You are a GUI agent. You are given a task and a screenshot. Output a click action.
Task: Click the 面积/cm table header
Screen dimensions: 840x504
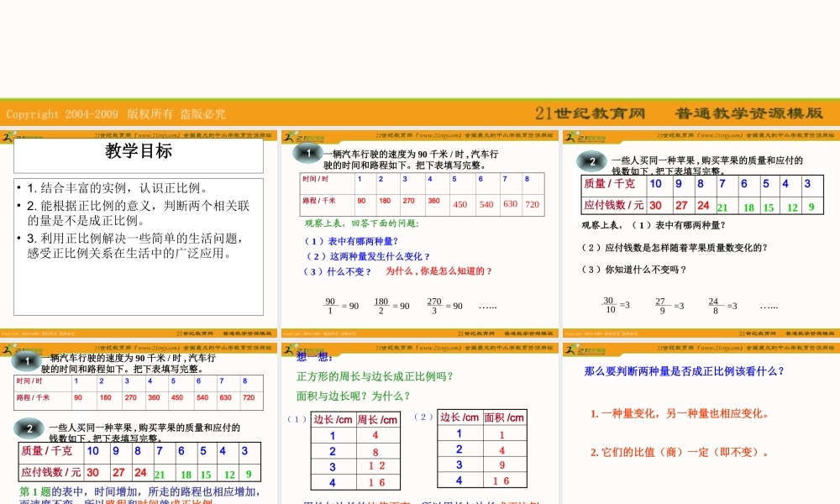[x=504, y=417]
